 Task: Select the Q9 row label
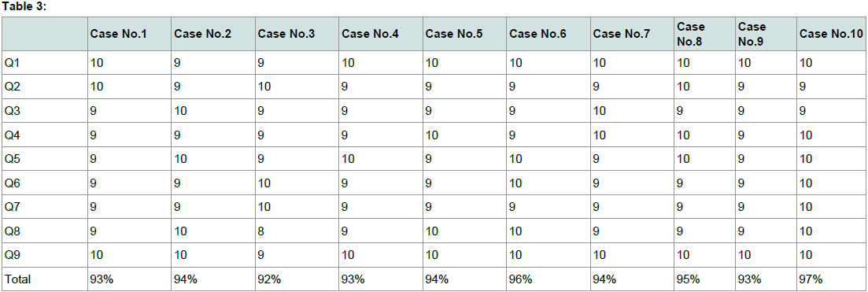pos(12,256)
